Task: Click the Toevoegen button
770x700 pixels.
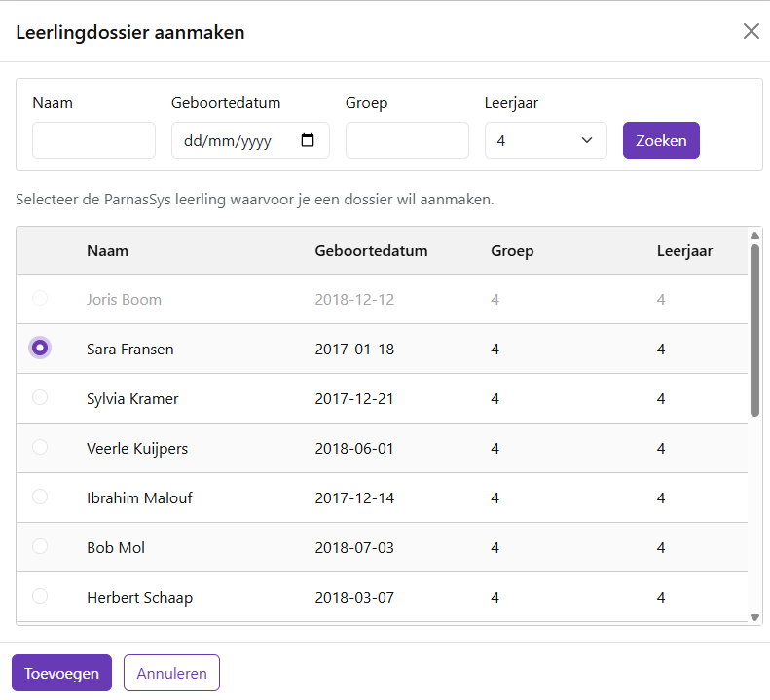Action: [x=61, y=673]
